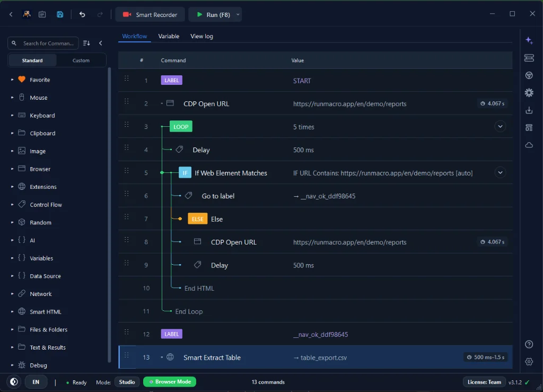Screen dimensions: 543x392
Task: Expand the If Web Element Matches chevron
Action: 500,172
